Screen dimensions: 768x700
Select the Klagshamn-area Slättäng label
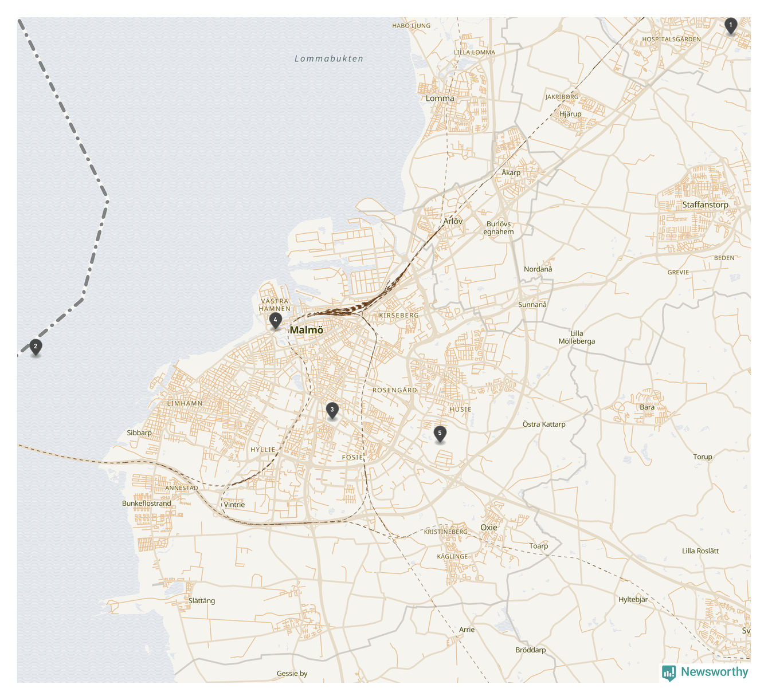[x=202, y=601]
